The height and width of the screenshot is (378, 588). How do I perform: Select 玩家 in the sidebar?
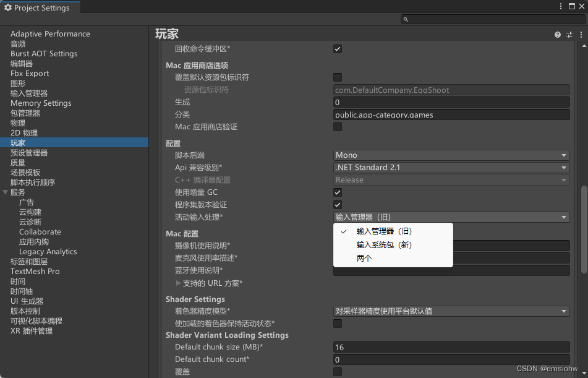[x=74, y=143]
